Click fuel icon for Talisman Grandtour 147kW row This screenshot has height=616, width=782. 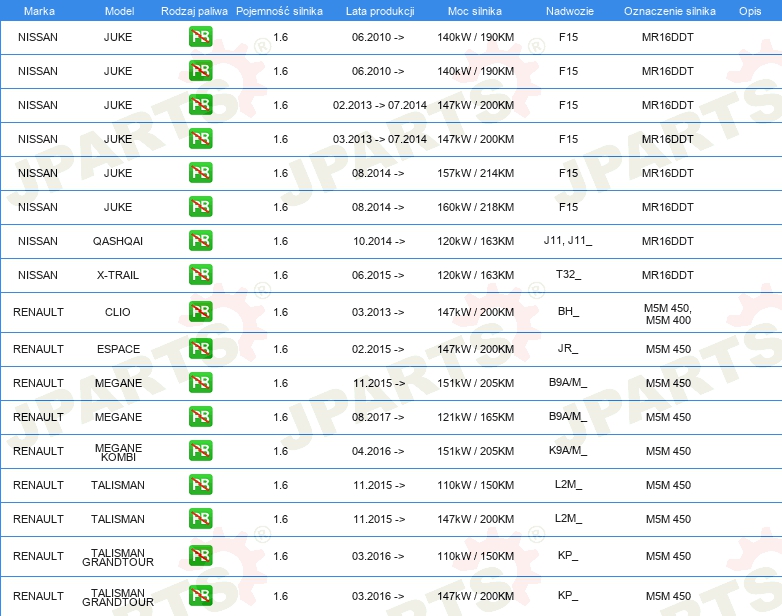[200, 596]
